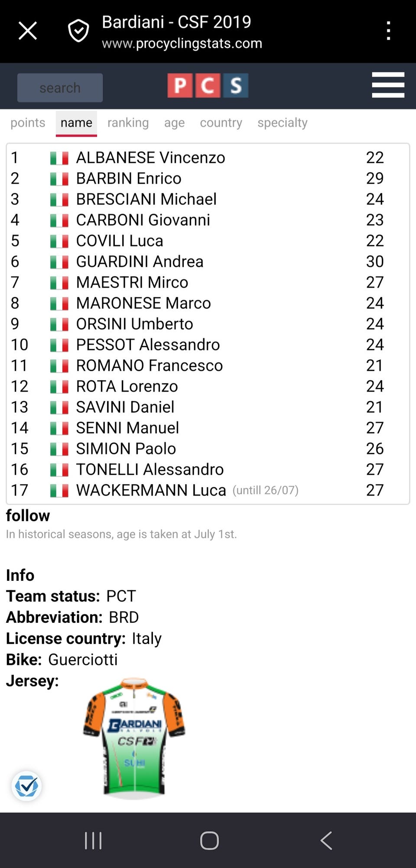
Task: Switch to the country tab
Action: click(221, 123)
